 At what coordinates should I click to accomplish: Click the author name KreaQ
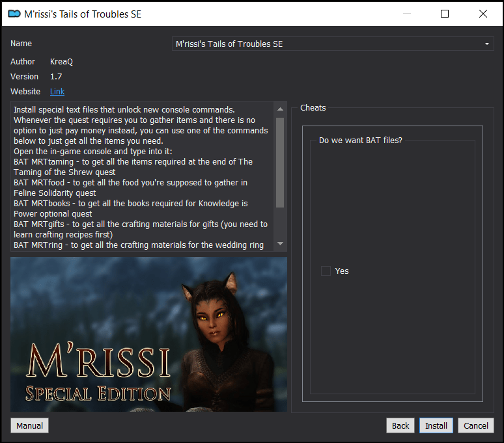pos(61,62)
